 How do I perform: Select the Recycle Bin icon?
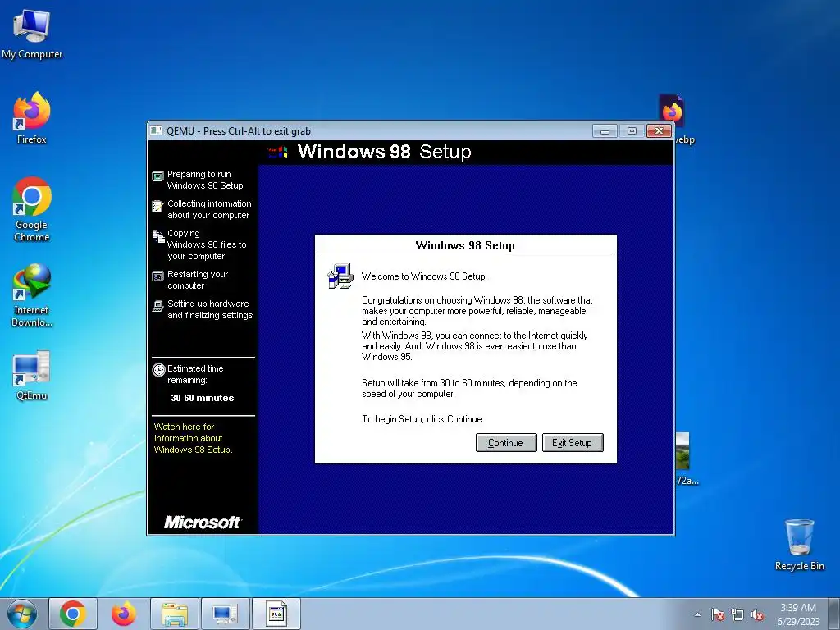click(x=799, y=545)
